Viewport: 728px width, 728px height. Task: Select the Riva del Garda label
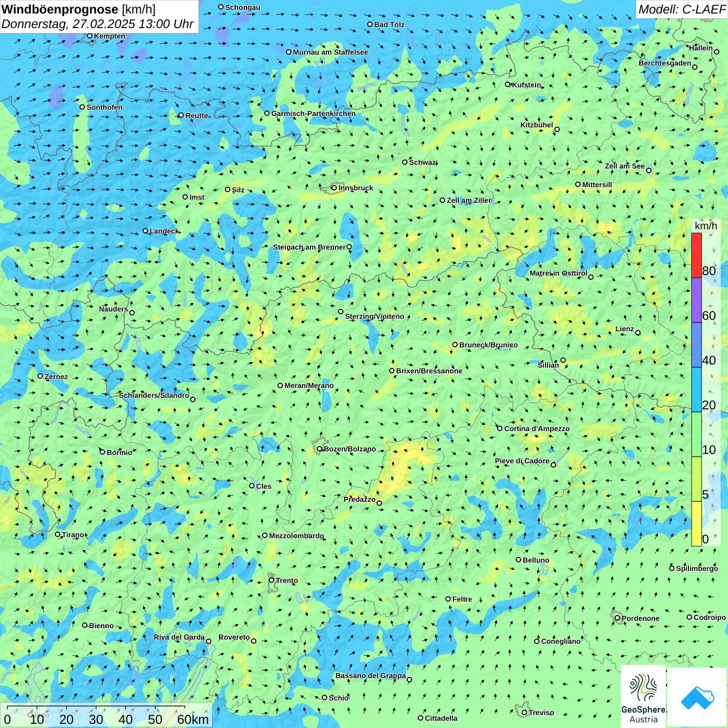pyautogui.click(x=179, y=637)
